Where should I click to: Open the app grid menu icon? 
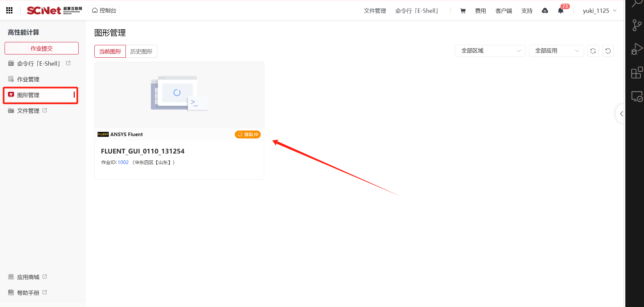pos(9,10)
